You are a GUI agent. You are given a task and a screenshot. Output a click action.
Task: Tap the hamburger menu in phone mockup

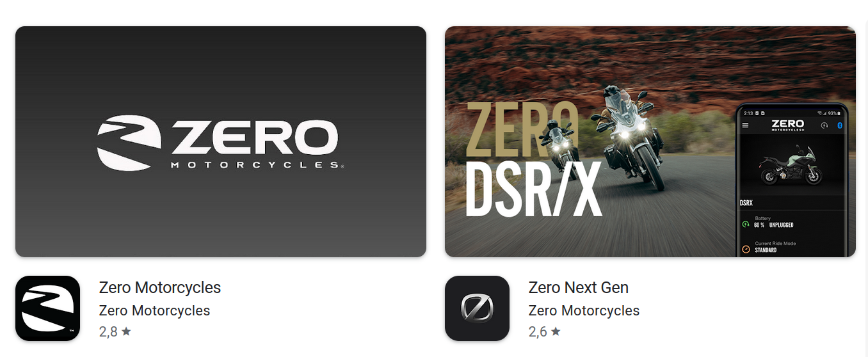click(745, 125)
